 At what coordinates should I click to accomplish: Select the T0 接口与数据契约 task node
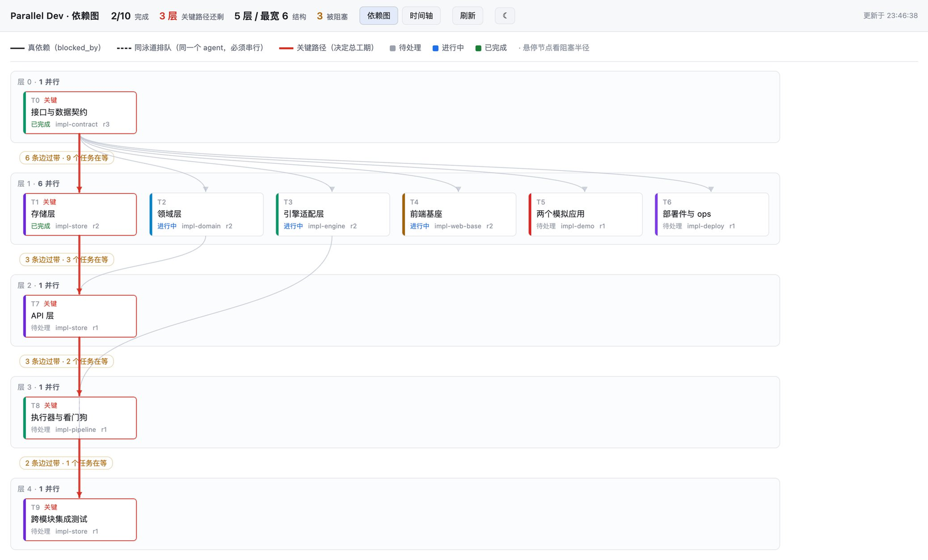(80, 113)
